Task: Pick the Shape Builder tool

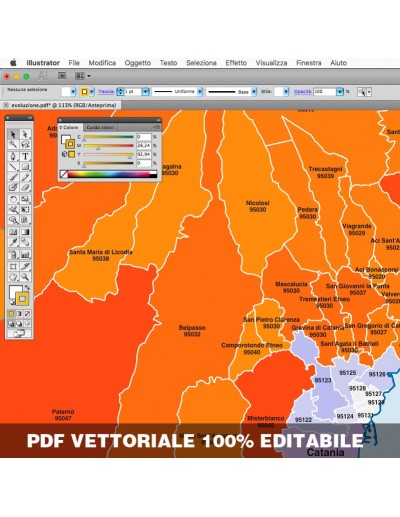Action: (13, 220)
